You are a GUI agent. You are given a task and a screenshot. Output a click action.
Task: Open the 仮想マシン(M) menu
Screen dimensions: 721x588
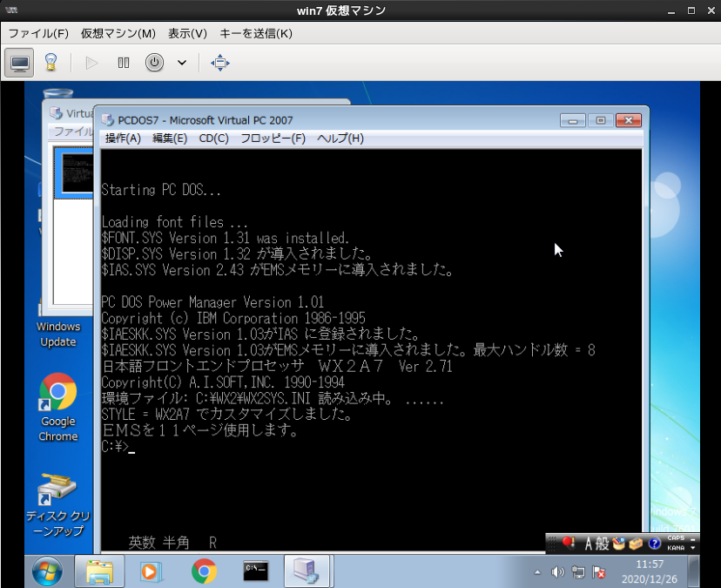pos(118,34)
